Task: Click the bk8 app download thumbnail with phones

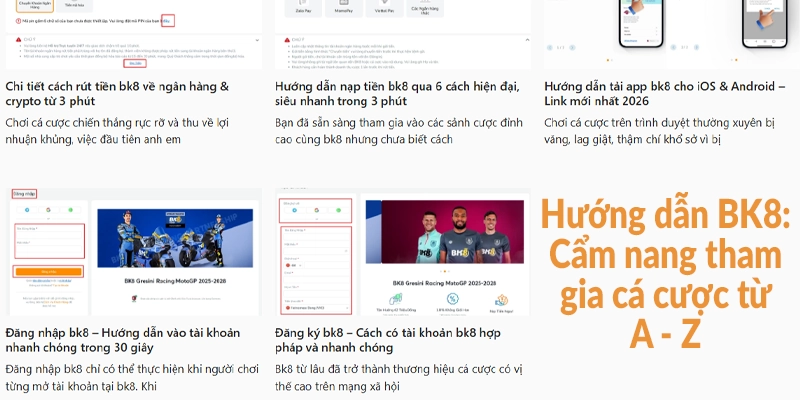Action: coord(672,34)
